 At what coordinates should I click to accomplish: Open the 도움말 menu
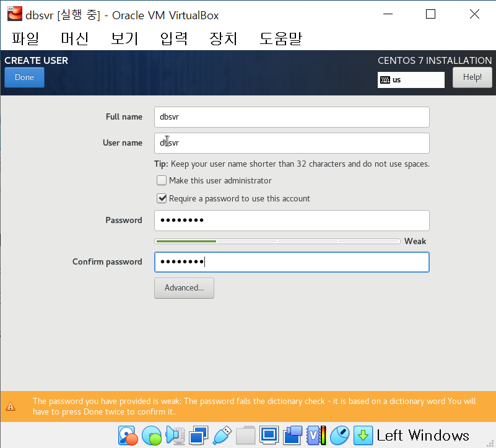[x=281, y=38]
